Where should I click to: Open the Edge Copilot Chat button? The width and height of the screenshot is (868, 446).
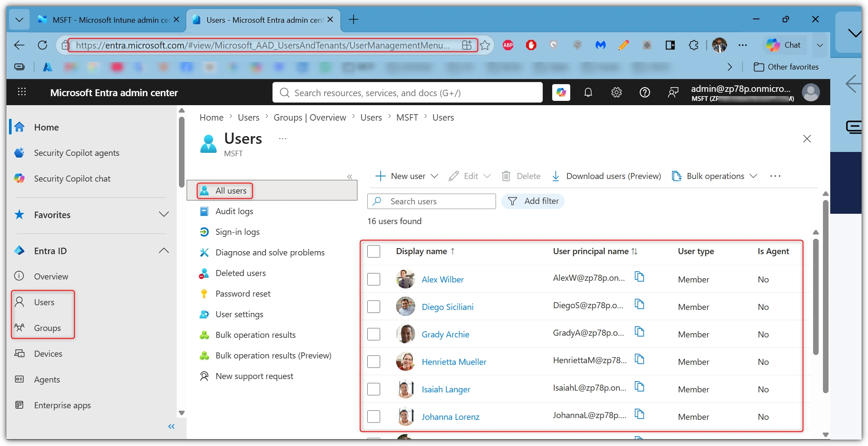click(784, 45)
